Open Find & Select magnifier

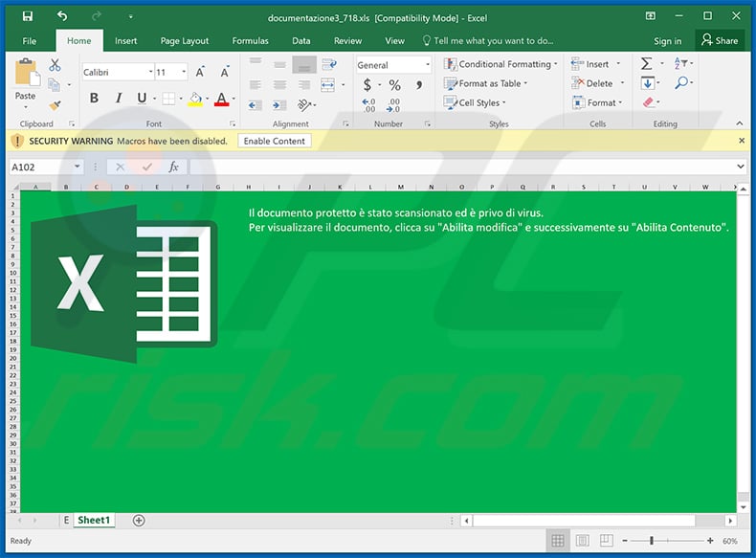point(683,83)
